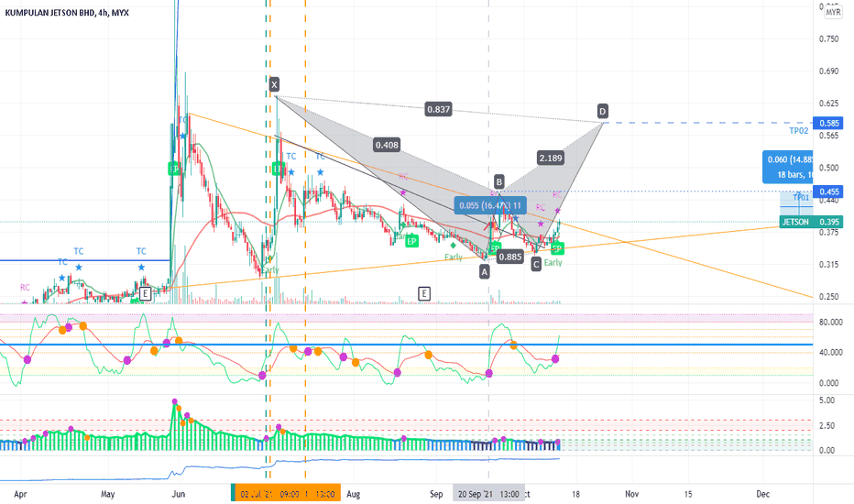Image resolution: width=854 pixels, height=504 pixels.
Task: Click the JETSON 0.395 last price tag
Action: click(x=811, y=222)
